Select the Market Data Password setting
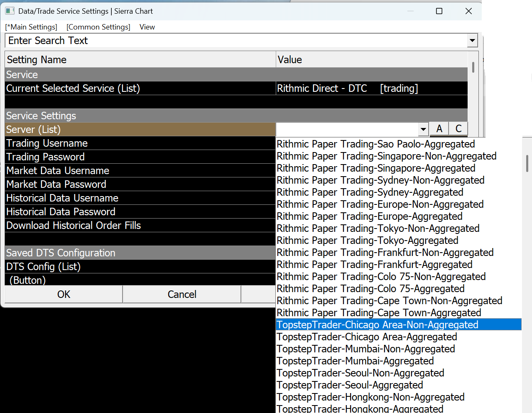 point(140,184)
